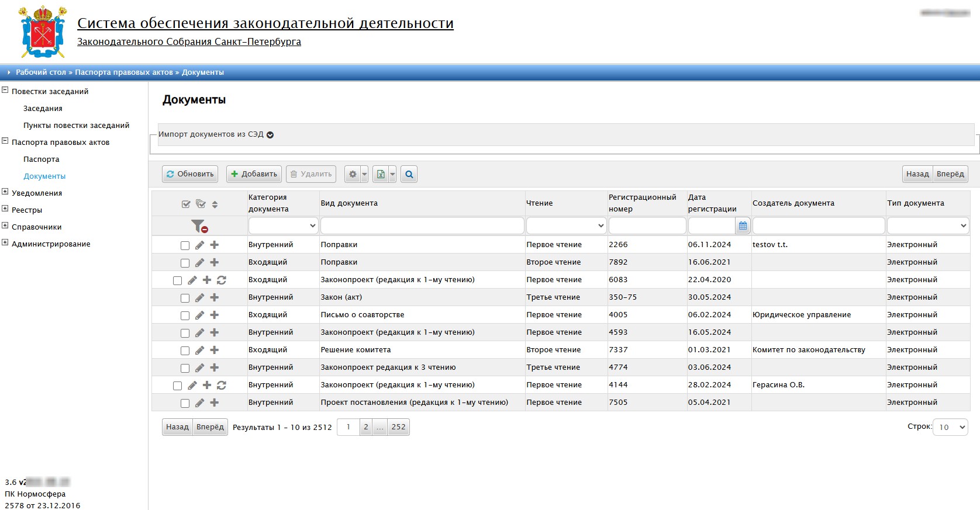Edit row 2266 using pencil icon
980x510 pixels.
pos(200,245)
